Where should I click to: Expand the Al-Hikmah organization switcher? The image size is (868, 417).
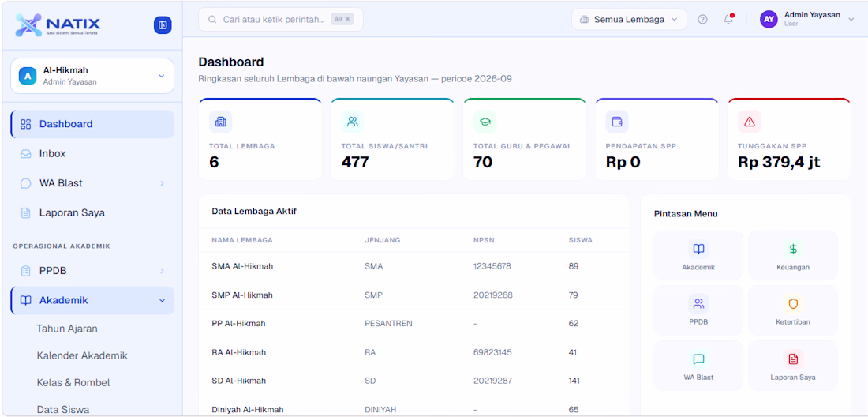(92, 76)
